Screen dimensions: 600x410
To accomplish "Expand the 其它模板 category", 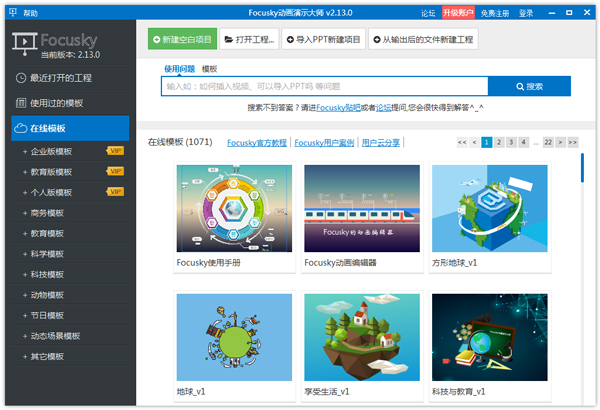I will (x=25, y=357).
